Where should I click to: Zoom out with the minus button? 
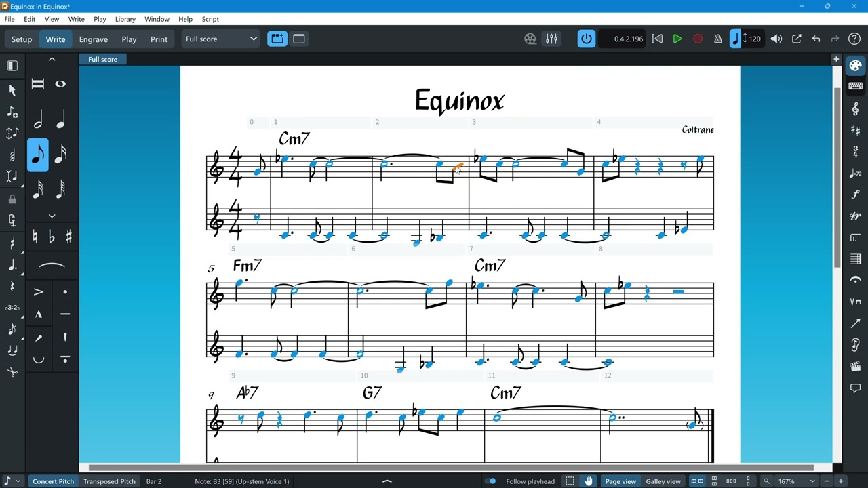pyautogui.click(x=827, y=481)
